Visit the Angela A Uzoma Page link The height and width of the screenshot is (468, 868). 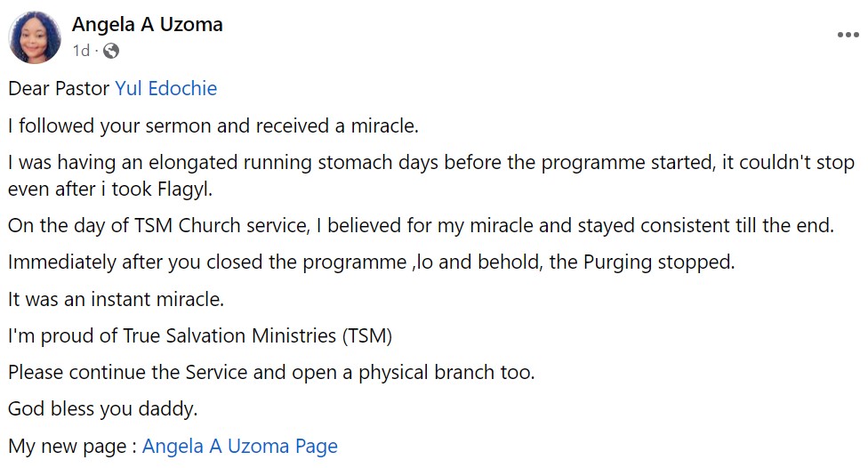[240, 447]
